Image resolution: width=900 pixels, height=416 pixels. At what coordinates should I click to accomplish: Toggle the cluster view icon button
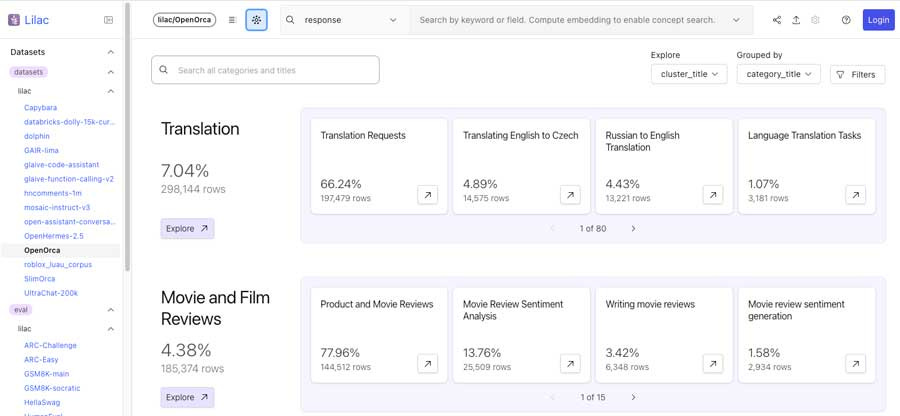click(257, 20)
